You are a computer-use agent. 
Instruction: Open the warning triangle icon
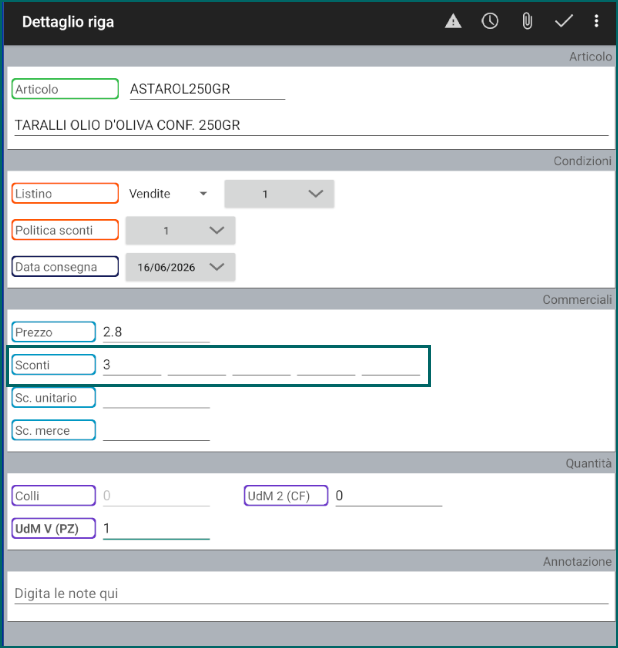453,21
